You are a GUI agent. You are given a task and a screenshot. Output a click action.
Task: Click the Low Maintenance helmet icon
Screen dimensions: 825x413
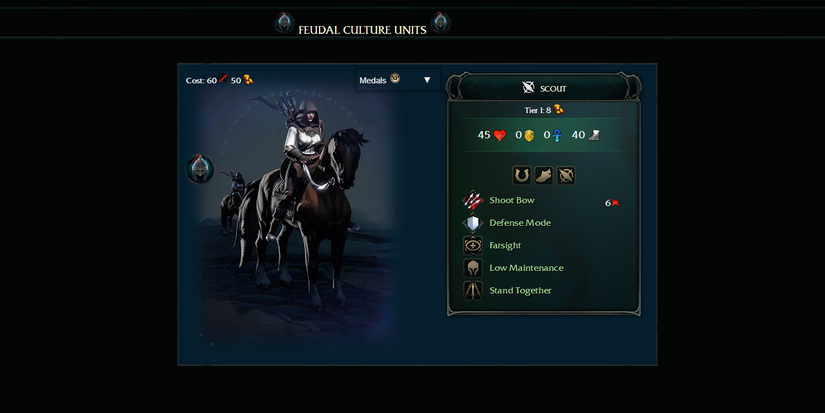tap(473, 268)
